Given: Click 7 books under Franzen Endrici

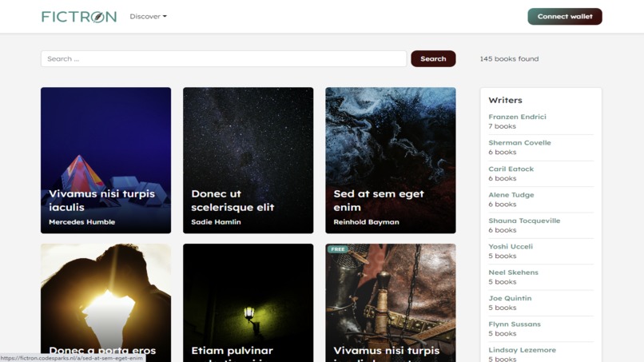Looking at the screenshot, I should 502,126.
